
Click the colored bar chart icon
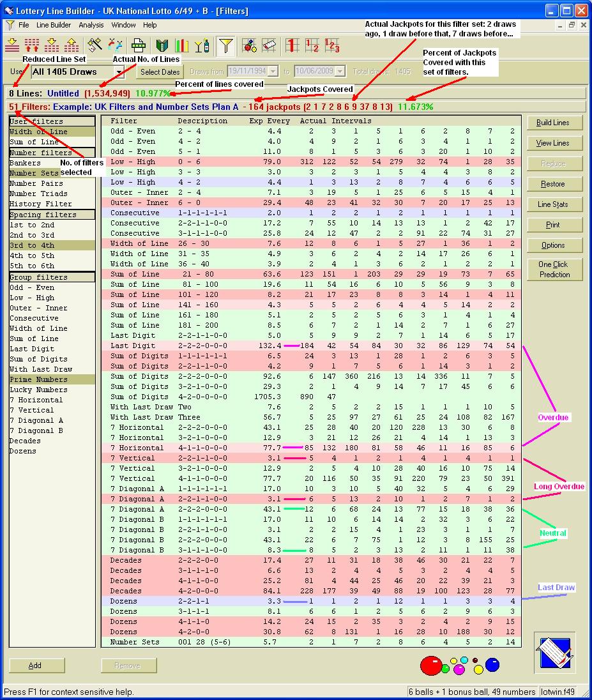click(x=182, y=45)
